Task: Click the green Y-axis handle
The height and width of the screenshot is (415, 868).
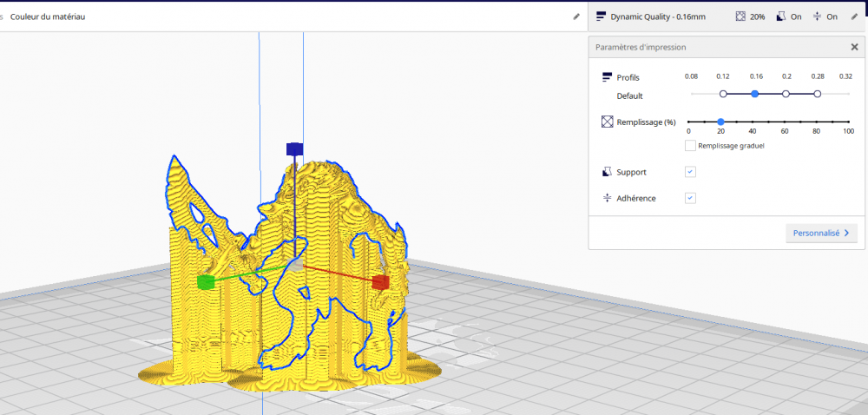Action: 206,281
